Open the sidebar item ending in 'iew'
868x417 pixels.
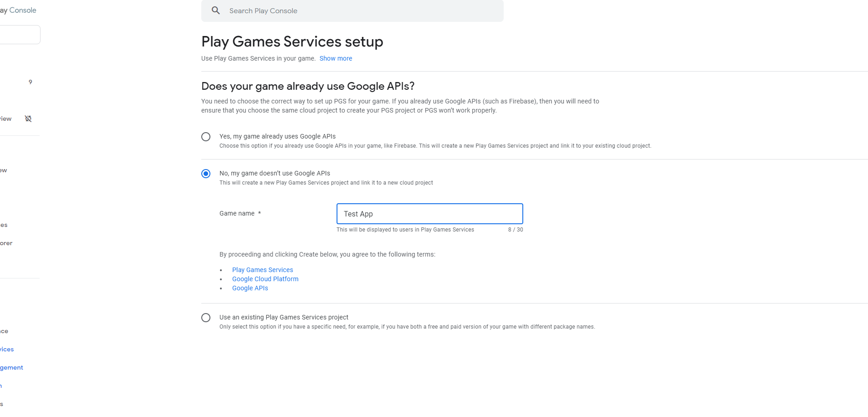[x=5, y=118]
